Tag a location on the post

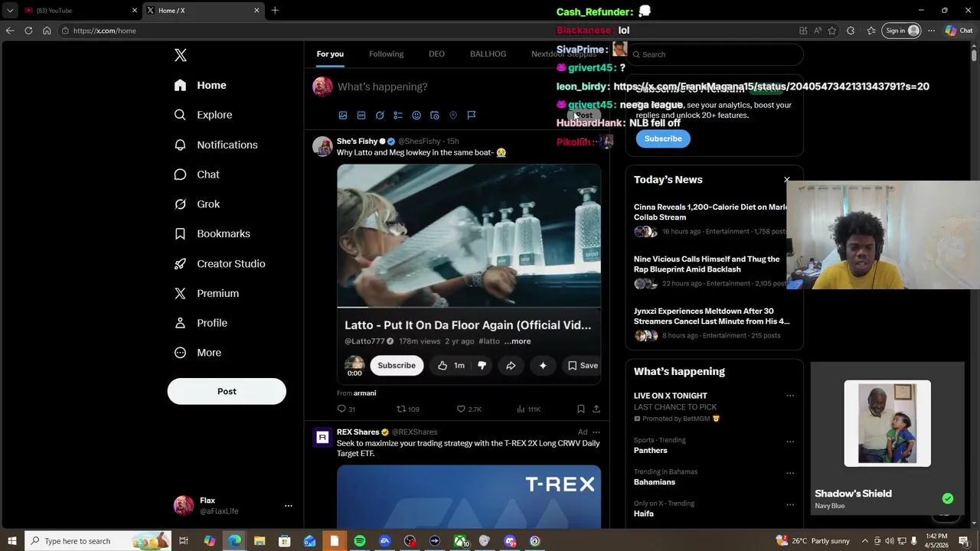[453, 116]
